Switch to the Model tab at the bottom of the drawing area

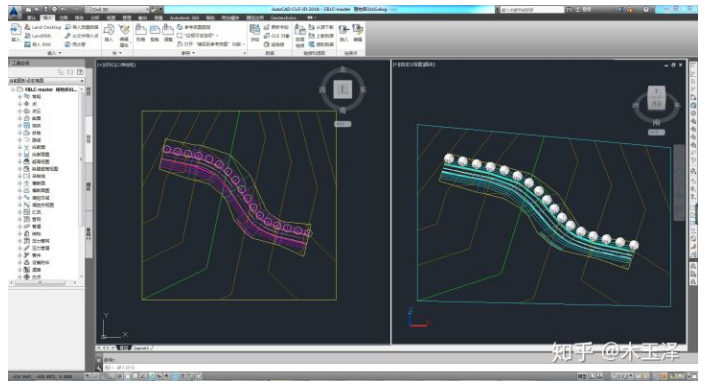click(123, 348)
